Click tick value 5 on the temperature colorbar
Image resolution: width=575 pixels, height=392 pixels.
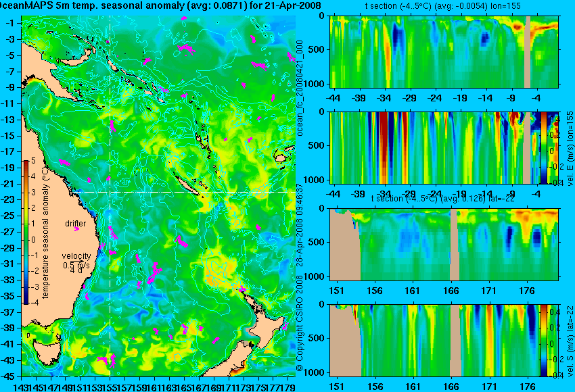click(x=33, y=161)
